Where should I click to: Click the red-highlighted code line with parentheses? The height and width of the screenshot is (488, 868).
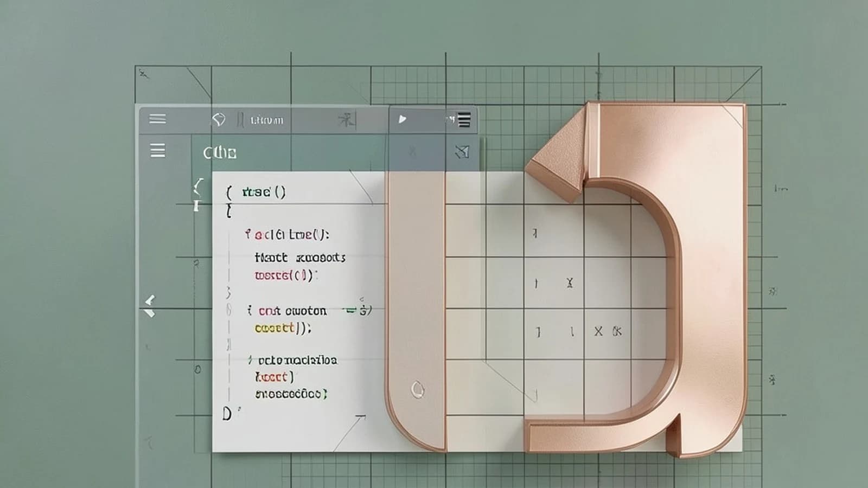[285, 275]
